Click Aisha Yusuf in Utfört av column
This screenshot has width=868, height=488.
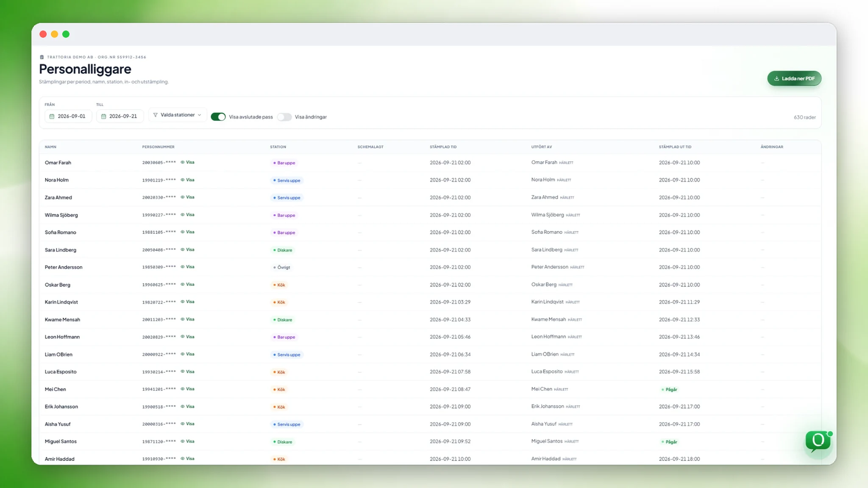544,424
